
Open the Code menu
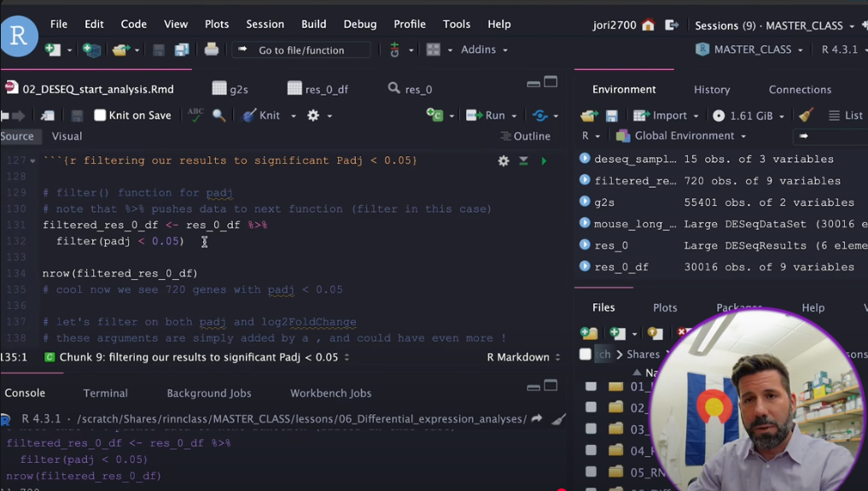click(133, 25)
